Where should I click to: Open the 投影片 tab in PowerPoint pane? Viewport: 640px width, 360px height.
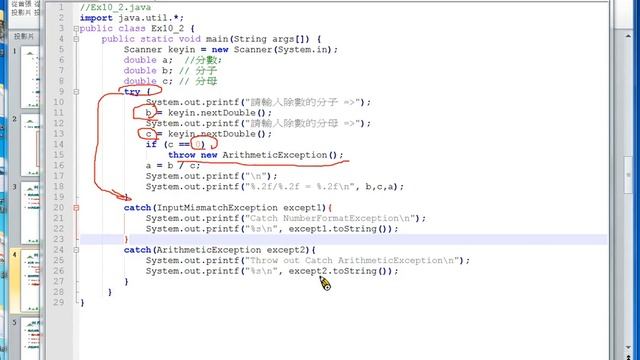(24, 36)
